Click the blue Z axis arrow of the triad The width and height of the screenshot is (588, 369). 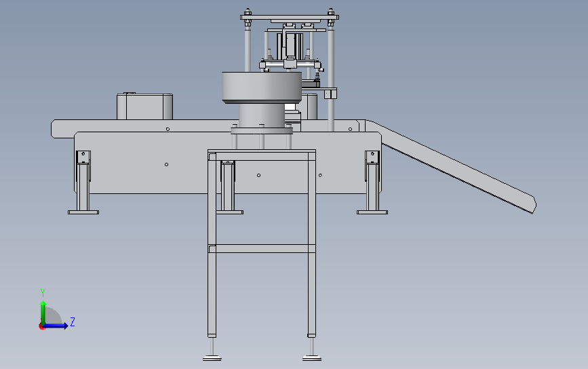tap(56, 326)
